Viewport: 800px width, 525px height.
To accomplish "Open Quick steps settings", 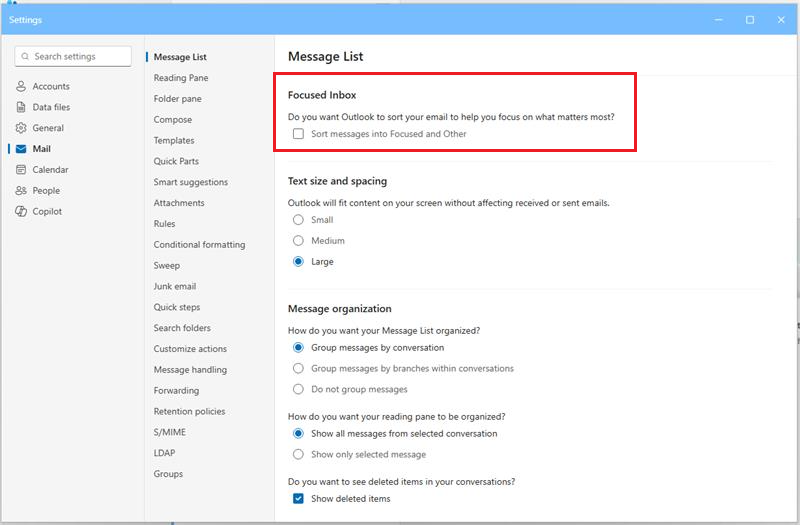I will pyautogui.click(x=177, y=307).
